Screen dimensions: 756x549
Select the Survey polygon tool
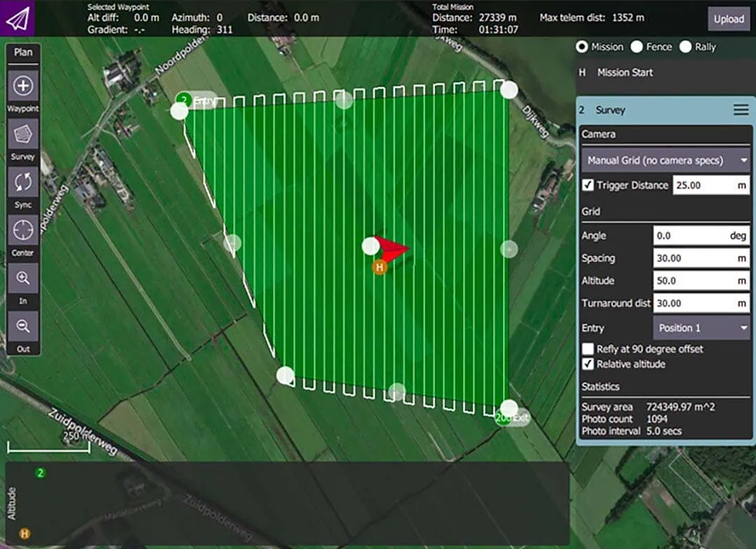[22, 134]
